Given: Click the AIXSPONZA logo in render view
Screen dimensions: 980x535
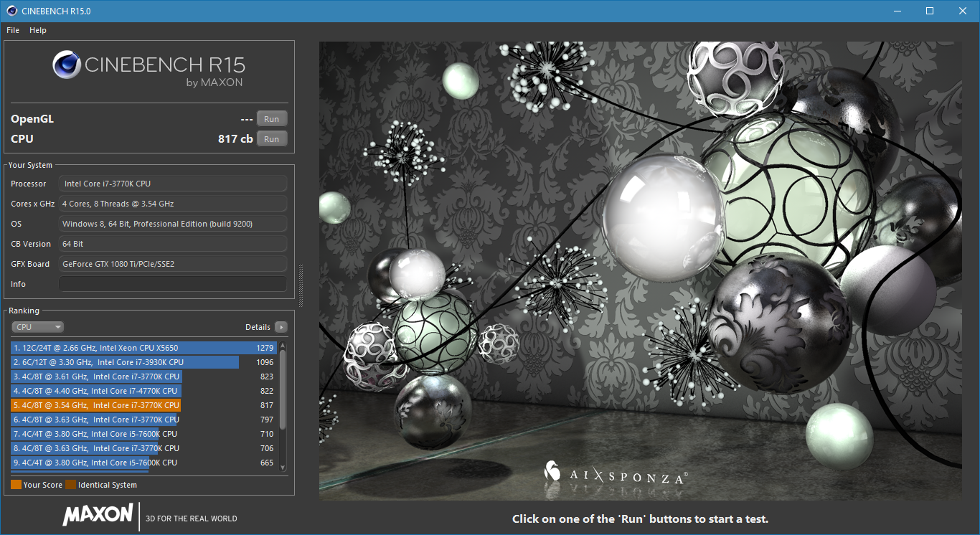Looking at the screenshot, I should point(616,474).
